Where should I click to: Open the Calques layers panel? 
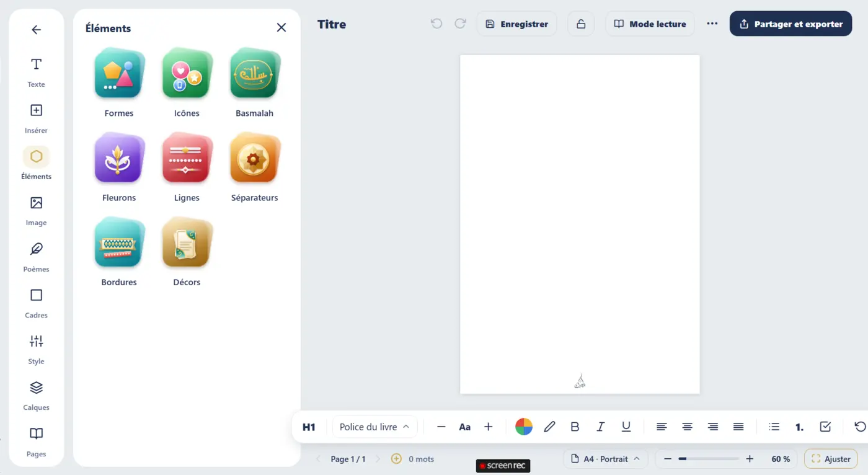click(36, 395)
